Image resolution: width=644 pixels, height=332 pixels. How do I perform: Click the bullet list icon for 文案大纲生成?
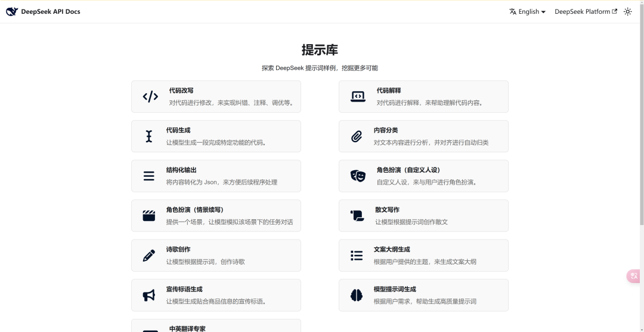357,256
